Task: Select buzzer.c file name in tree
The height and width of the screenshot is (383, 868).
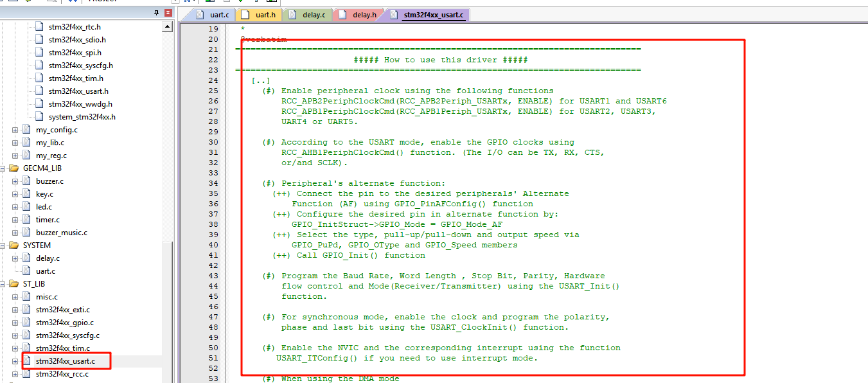Action: (49, 181)
